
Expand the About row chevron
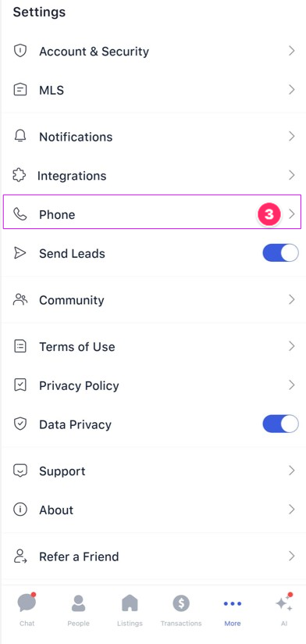(x=292, y=510)
